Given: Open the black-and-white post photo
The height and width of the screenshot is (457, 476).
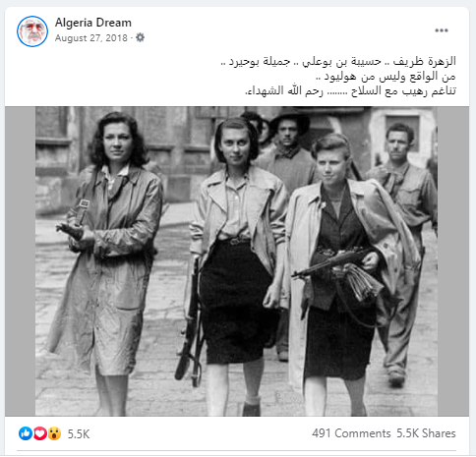Looking at the screenshot, I should click(x=236, y=261).
